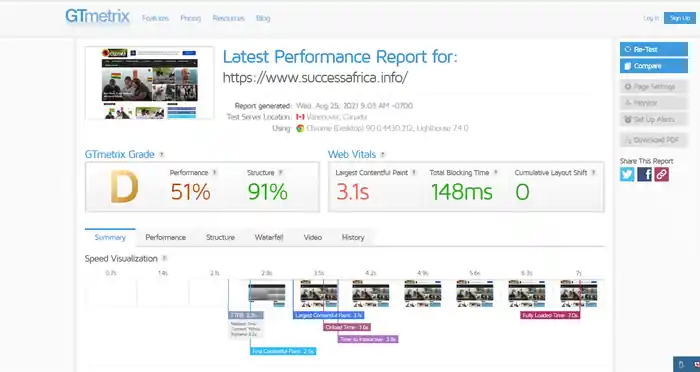
Task: Open the 6.3s filmstrip frame
Action: pos(527,293)
